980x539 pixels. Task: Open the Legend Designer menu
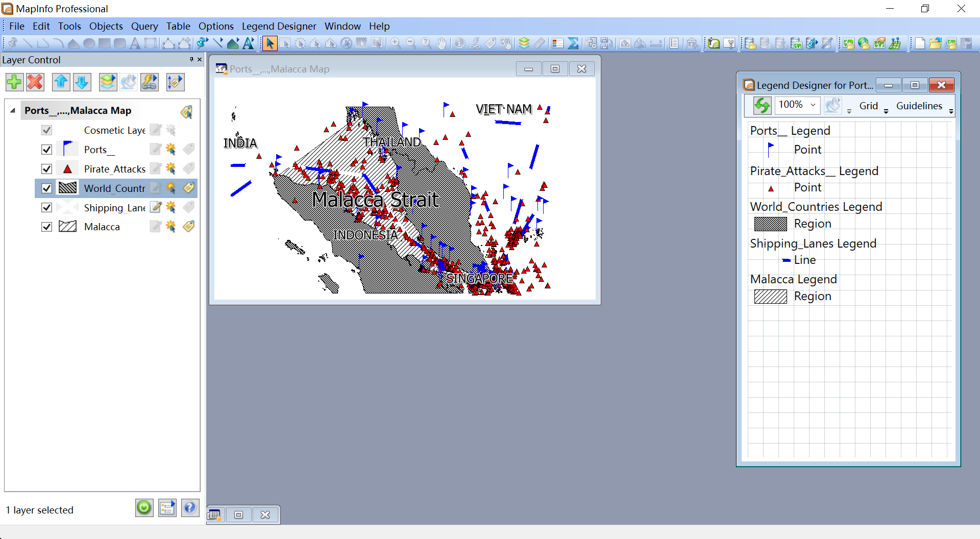[x=279, y=26]
